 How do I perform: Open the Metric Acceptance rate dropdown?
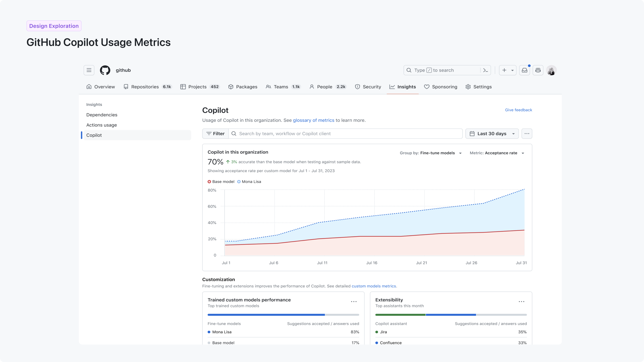coord(497,153)
